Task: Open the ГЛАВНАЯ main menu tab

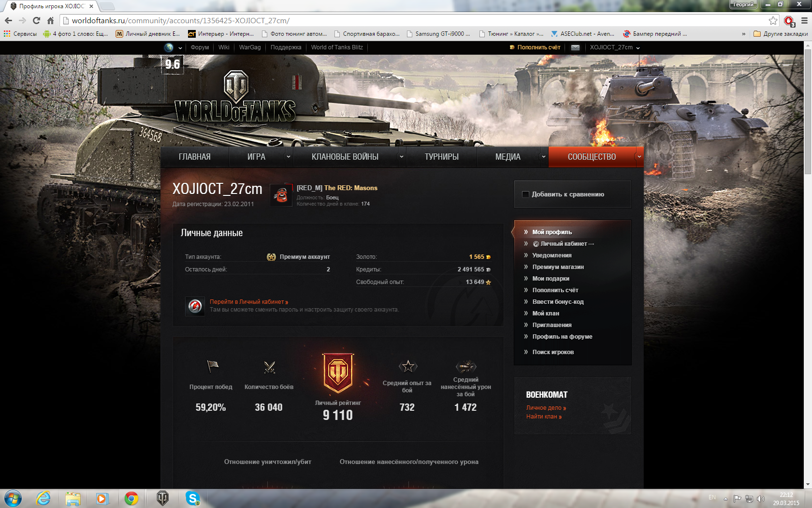Action: click(x=195, y=157)
